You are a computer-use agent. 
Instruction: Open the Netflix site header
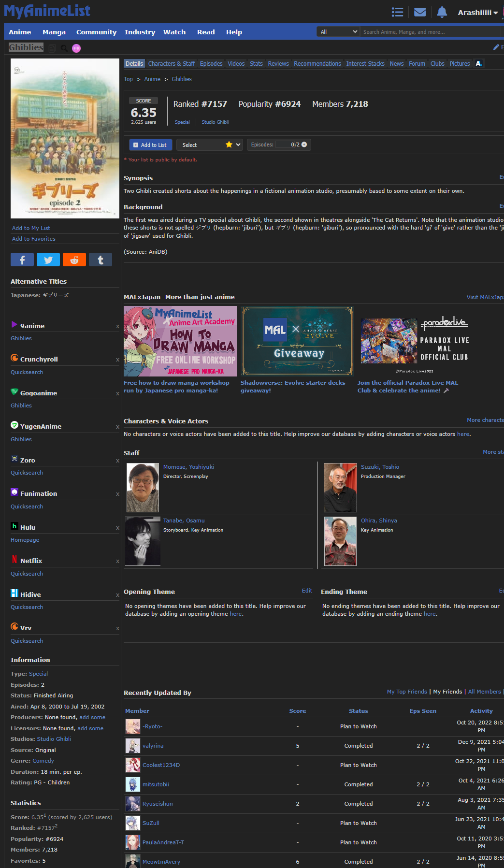coord(31,561)
